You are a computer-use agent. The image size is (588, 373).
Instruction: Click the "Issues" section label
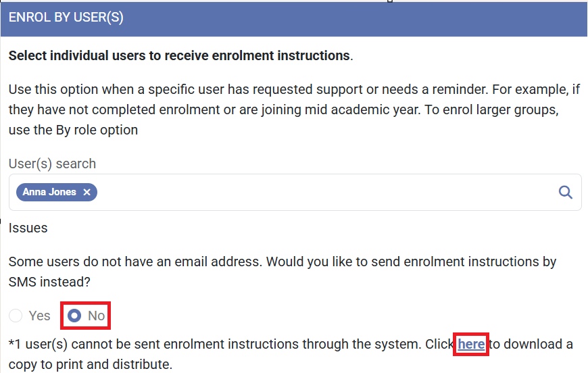28,228
